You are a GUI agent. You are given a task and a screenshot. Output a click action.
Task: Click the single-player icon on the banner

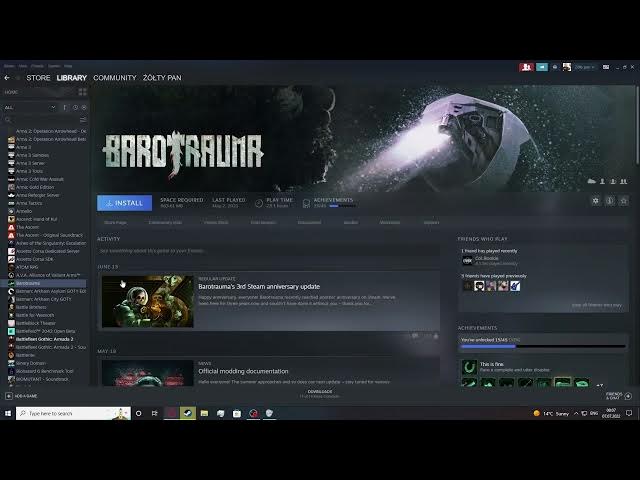click(602, 181)
